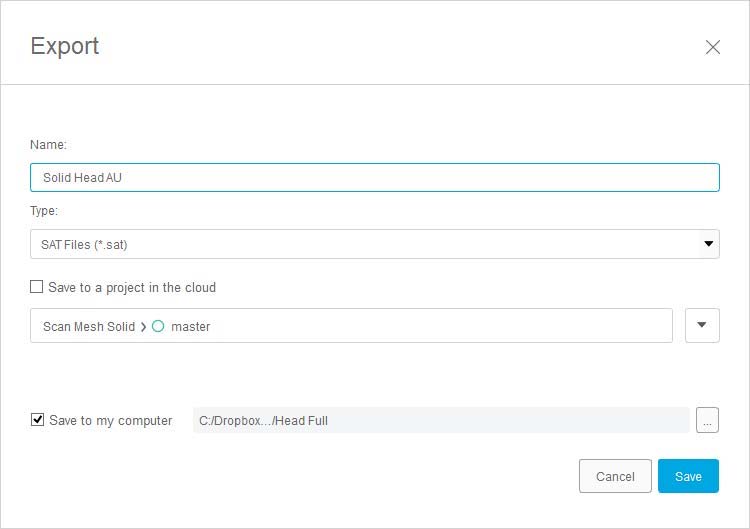Image resolution: width=750 pixels, height=529 pixels.
Task: Browse for folder with the ellipsis button
Action: [x=707, y=420]
